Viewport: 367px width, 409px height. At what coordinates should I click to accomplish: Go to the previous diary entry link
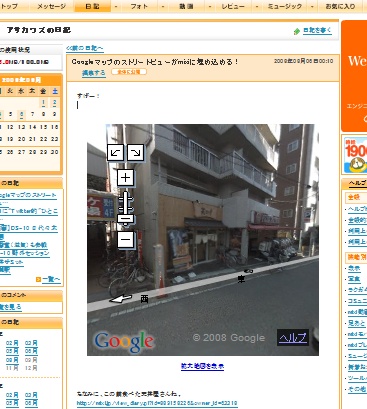pos(85,48)
